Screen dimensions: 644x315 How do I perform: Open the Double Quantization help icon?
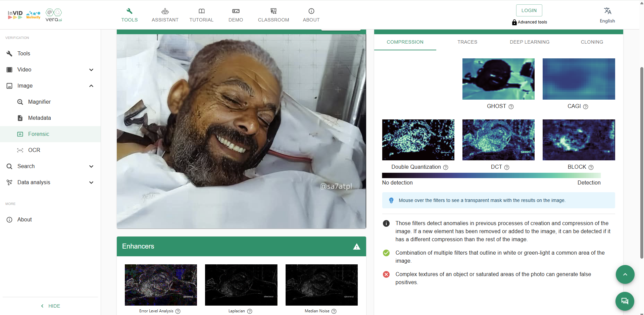point(446,167)
